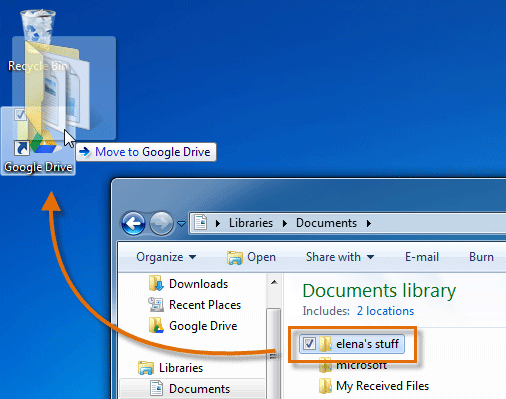Select Documents under Libraries in navigation pane
The height and width of the screenshot is (399, 506).
pos(199,389)
